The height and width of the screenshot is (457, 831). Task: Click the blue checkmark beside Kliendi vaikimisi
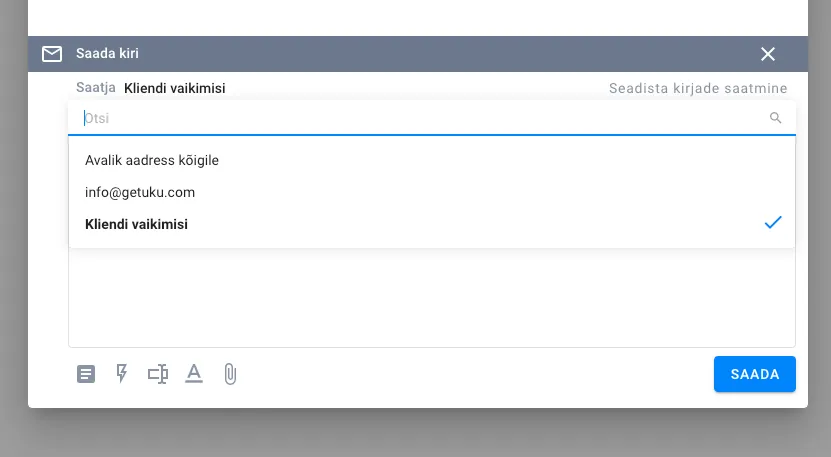pyautogui.click(x=772, y=223)
